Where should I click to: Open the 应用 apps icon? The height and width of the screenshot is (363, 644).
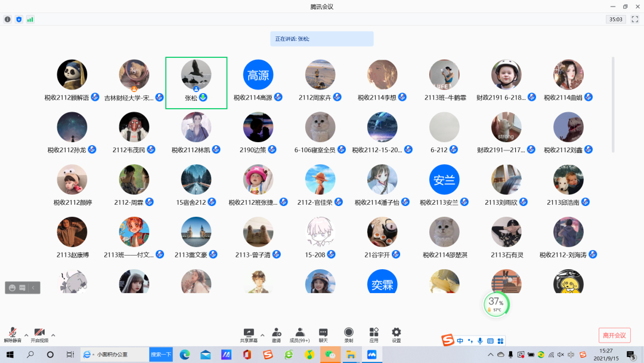(x=374, y=334)
